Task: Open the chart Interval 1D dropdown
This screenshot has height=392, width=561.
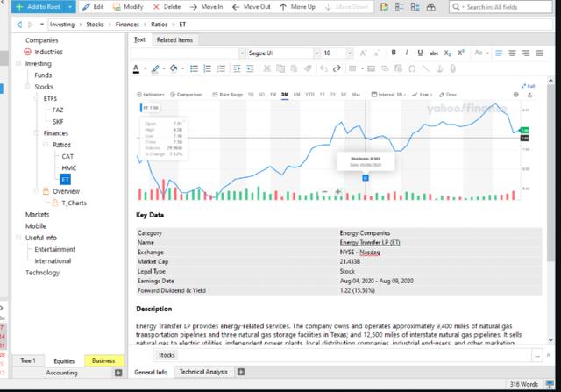Action: (388, 95)
